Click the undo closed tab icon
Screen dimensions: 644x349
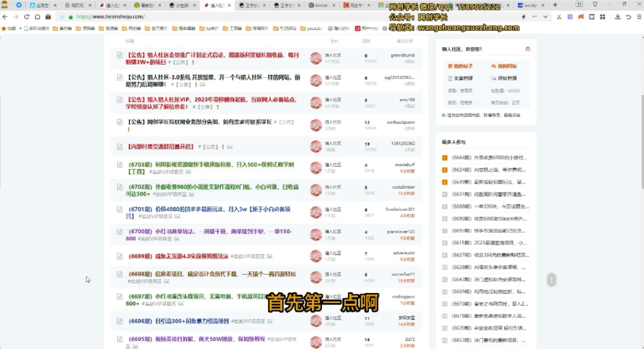[x=628, y=17]
